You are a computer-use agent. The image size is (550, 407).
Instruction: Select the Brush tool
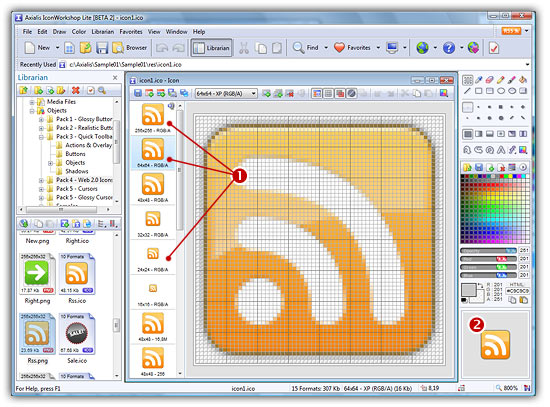coord(512,80)
